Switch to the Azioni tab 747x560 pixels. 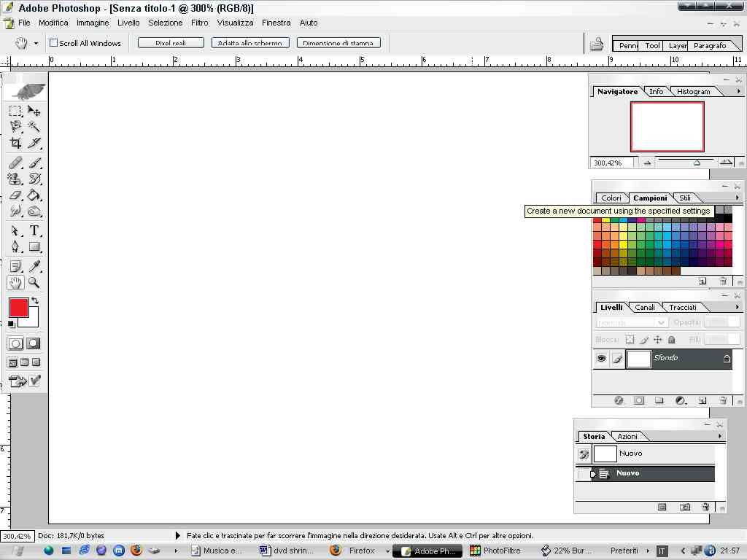pyautogui.click(x=627, y=436)
